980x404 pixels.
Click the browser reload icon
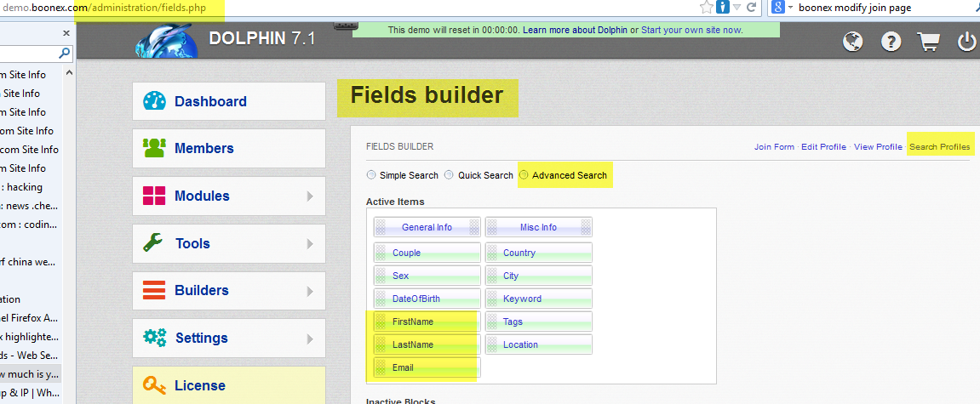(751, 8)
